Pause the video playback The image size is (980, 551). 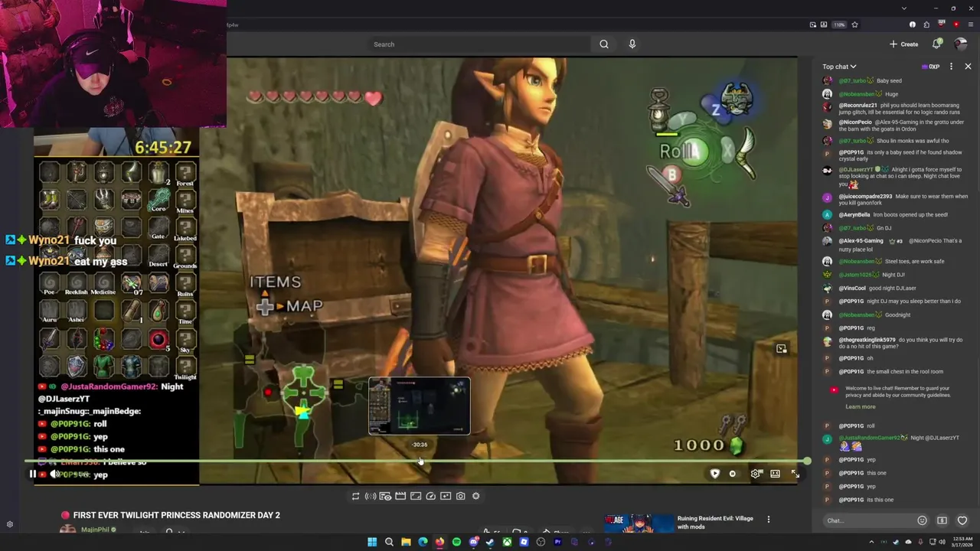coord(32,474)
